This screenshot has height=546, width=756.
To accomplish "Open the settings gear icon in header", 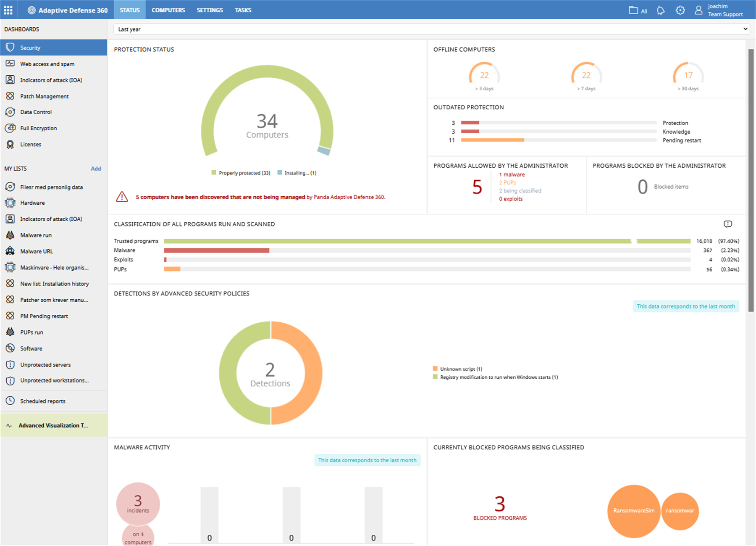I will click(680, 10).
